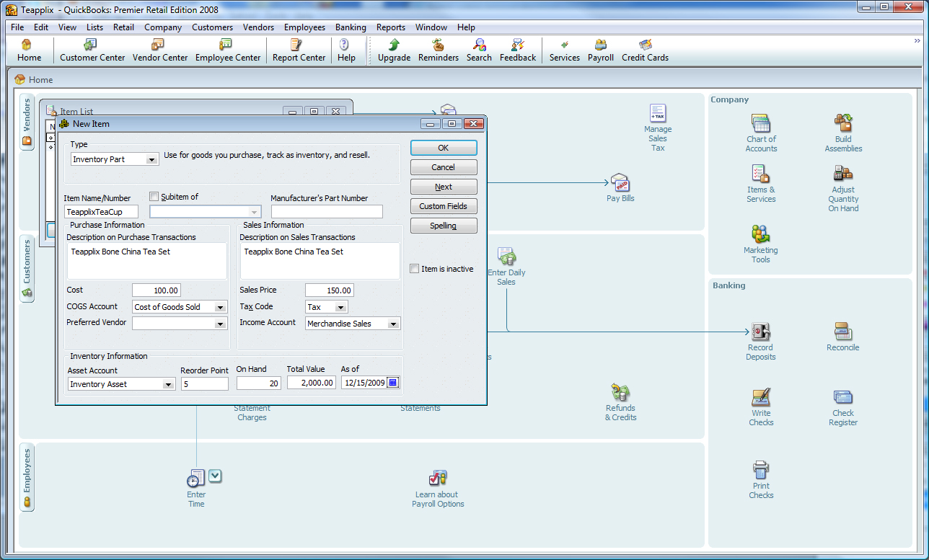Open Payroll from the toolbar
Screen dimensions: 929x560
tap(601, 50)
